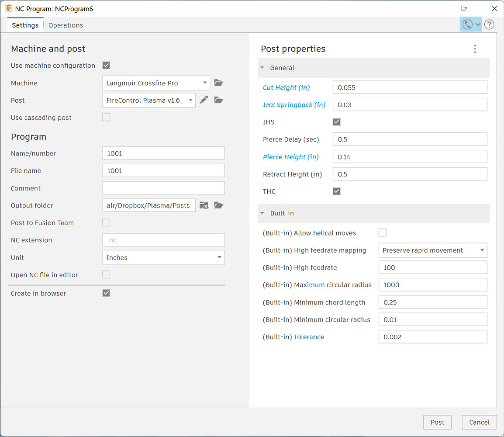Click the Post button
Screen dimensions: 504x437
click(x=437, y=422)
